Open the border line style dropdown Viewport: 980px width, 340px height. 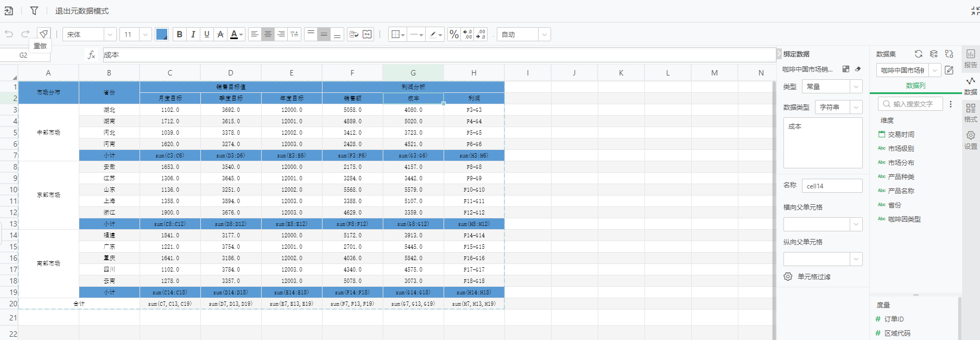point(416,34)
